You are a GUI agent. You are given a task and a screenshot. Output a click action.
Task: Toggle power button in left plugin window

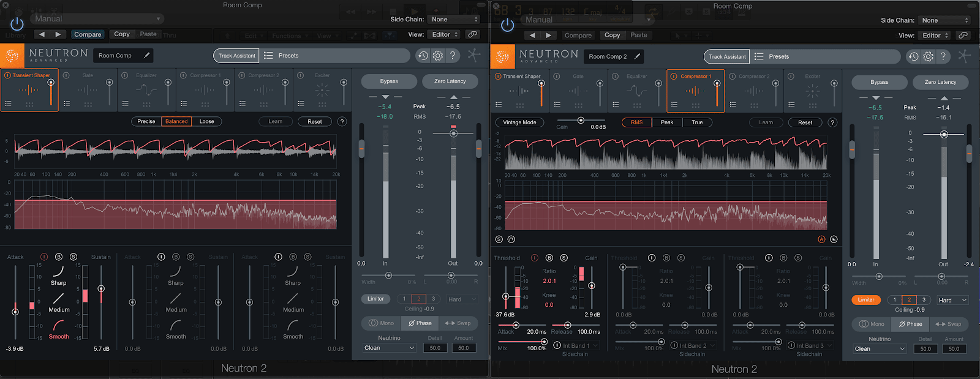tap(17, 24)
